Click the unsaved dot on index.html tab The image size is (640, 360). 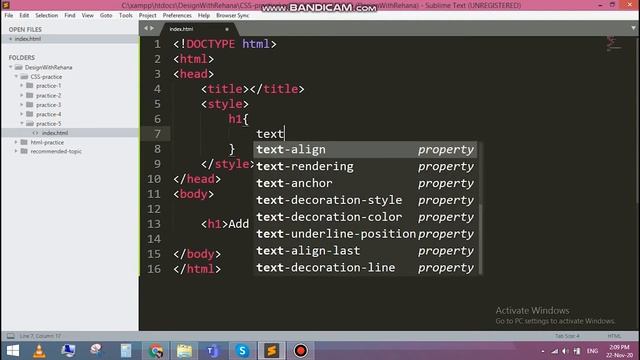point(227,29)
